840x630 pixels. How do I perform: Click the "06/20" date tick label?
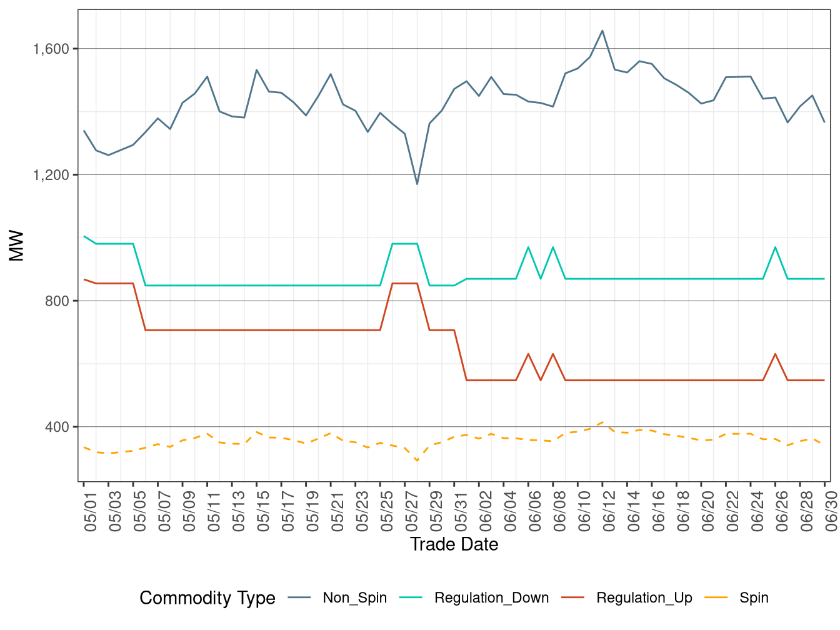point(708,512)
